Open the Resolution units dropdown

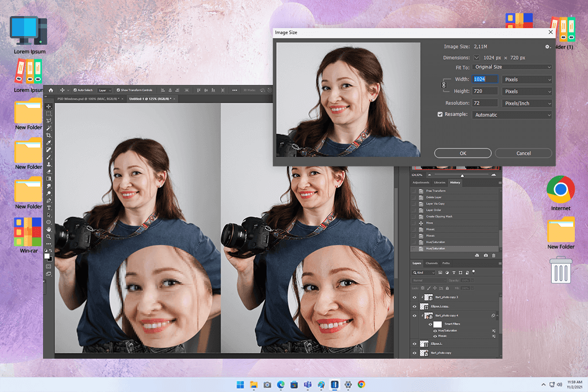pos(527,103)
